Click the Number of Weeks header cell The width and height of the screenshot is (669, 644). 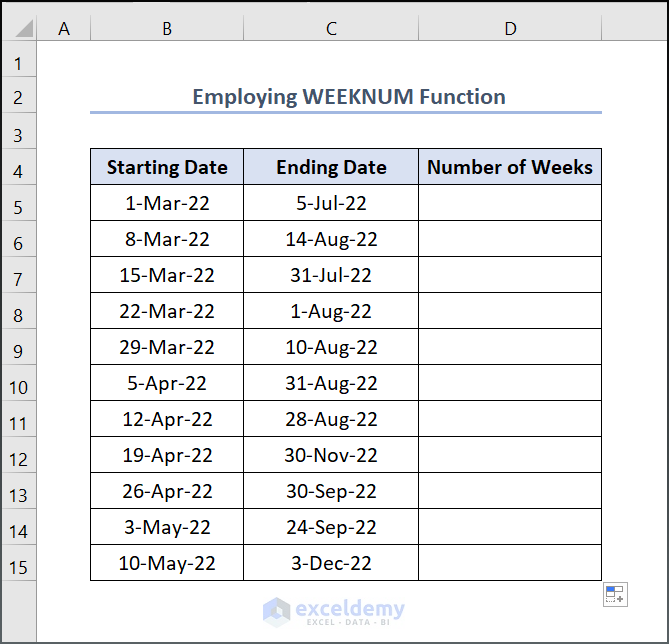[x=510, y=167]
